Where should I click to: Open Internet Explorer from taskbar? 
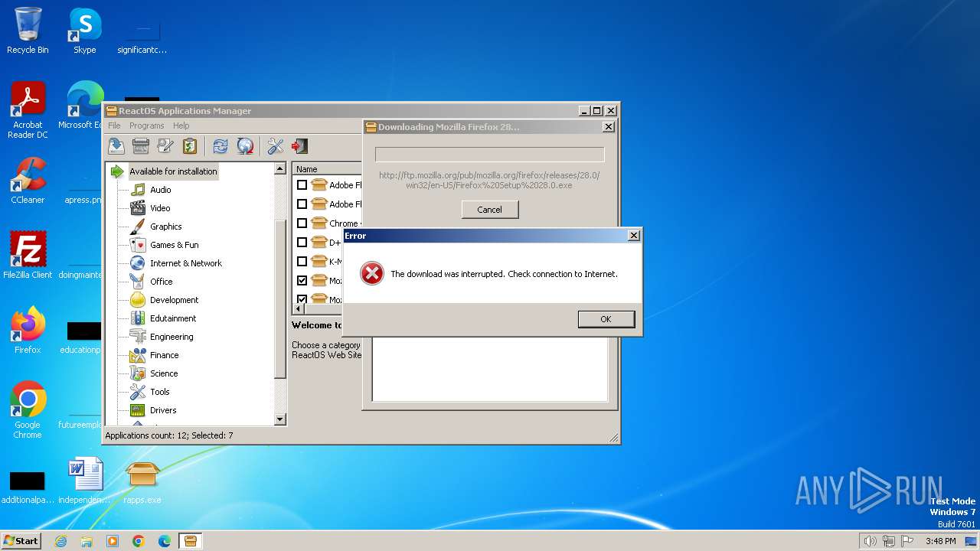pos(60,541)
